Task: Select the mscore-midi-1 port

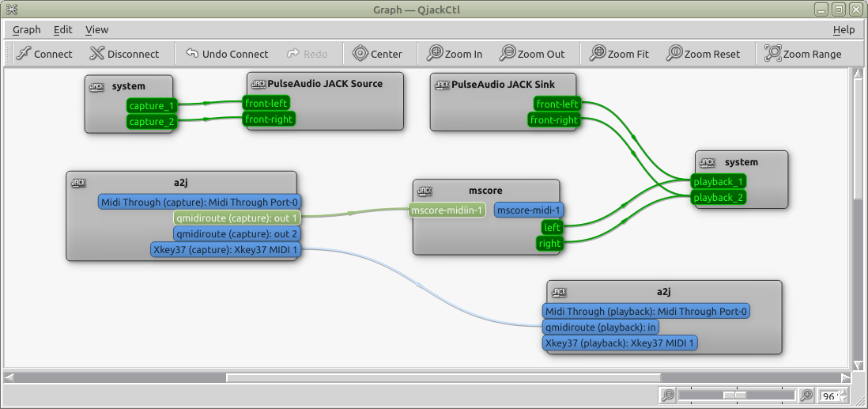Action: pos(528,210)
